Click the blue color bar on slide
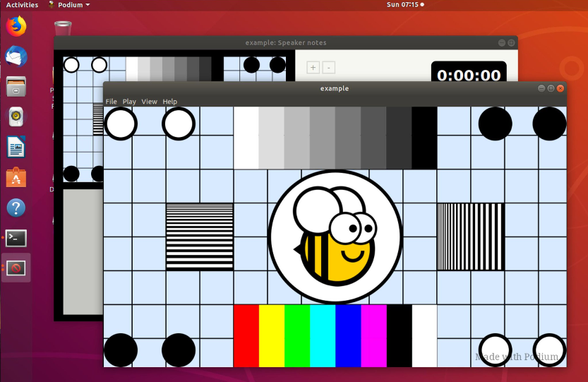The width and height of the screenshot is (588, 382). [x=349, y=336]
